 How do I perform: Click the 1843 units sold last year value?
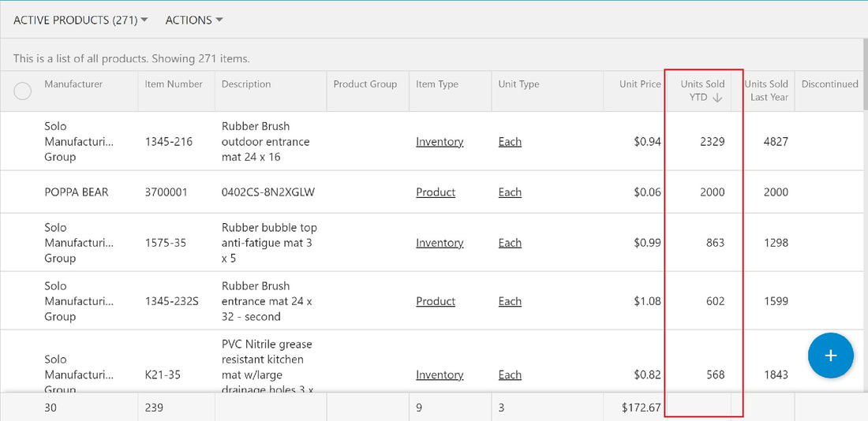coord(776,374)
